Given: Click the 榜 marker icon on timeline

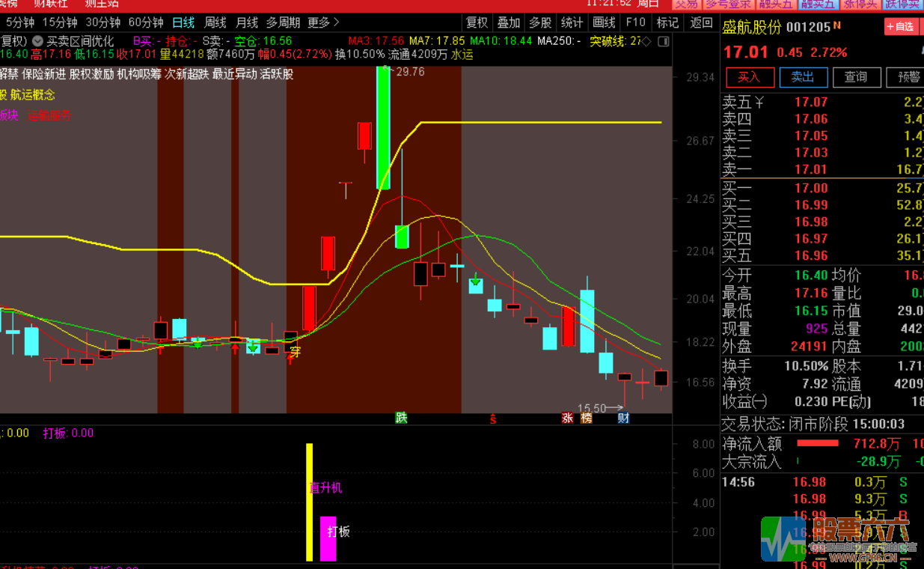Looking at the screenshot, I should click(x=586, y=418).
